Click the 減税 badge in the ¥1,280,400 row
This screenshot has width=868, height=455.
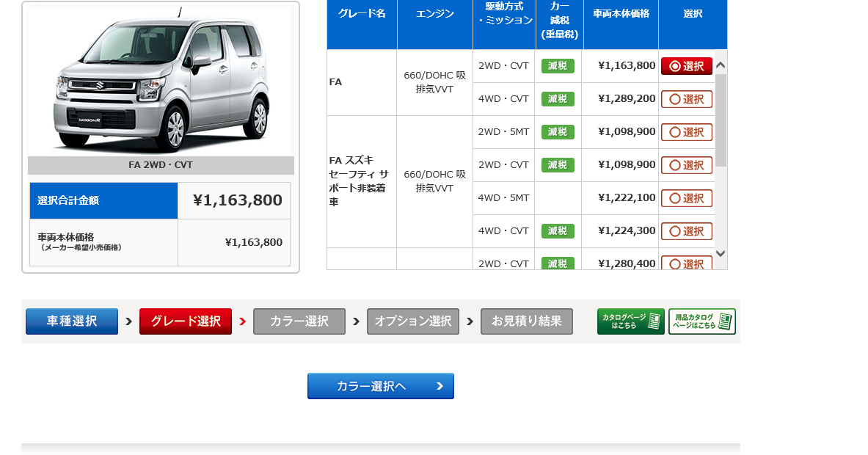coord(558,263)
